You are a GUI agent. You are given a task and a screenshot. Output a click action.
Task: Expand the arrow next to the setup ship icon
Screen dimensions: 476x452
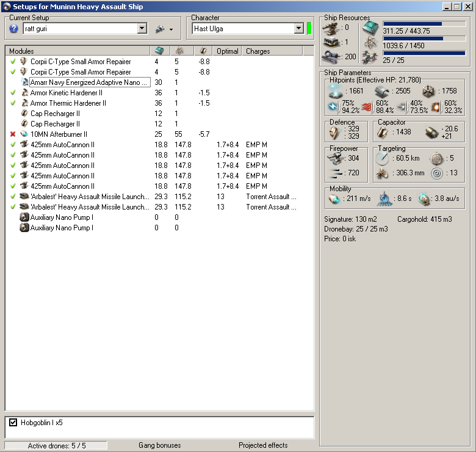pyautogui.click(x=171, y=29)
